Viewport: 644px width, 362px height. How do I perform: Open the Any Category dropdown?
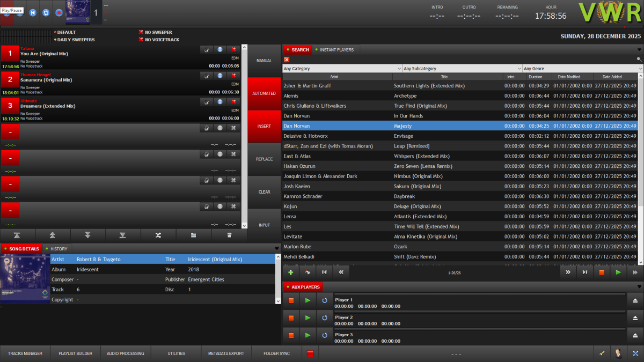(341, 68)
